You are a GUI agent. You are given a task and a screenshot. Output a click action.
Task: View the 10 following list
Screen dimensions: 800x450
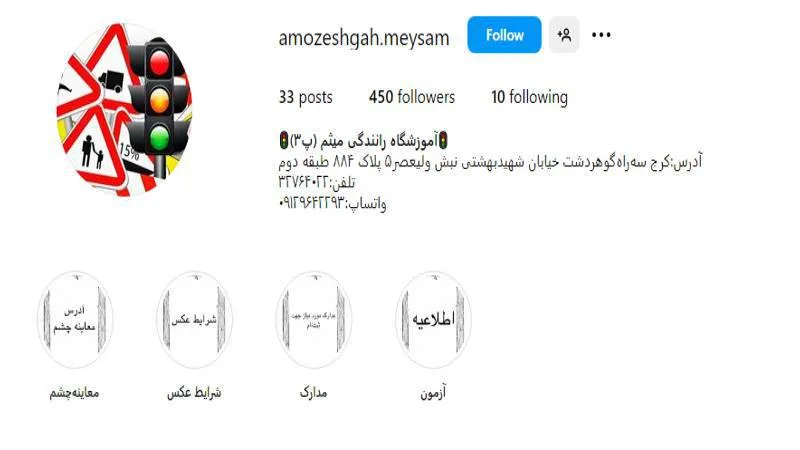point(529,97)
